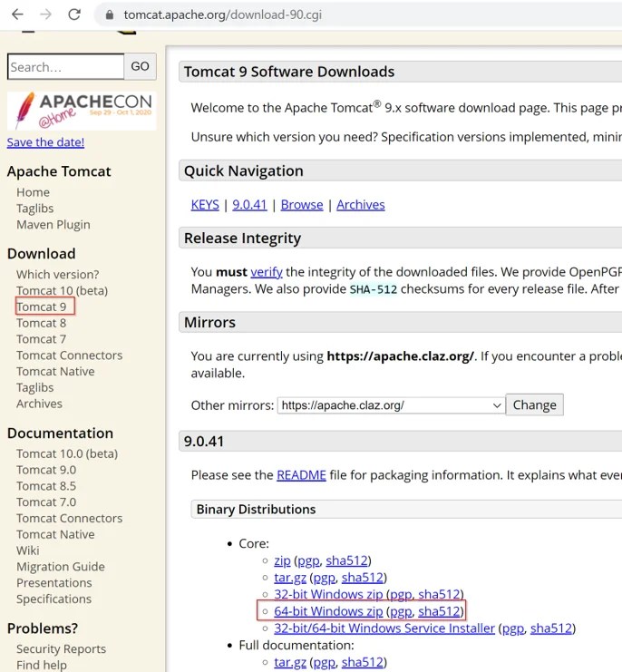
Task: Open Tomcat Connectors under Documentation
Action: (x=70, y=518)
